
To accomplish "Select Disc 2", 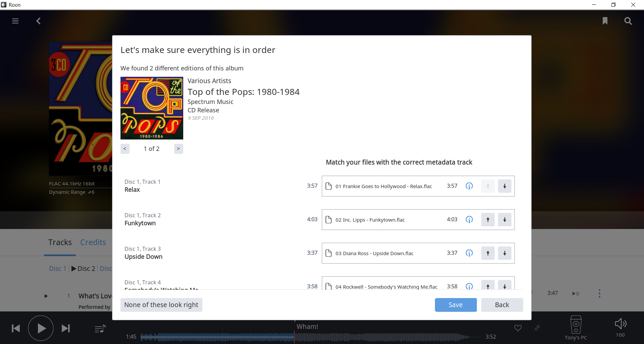I will 86,269.
